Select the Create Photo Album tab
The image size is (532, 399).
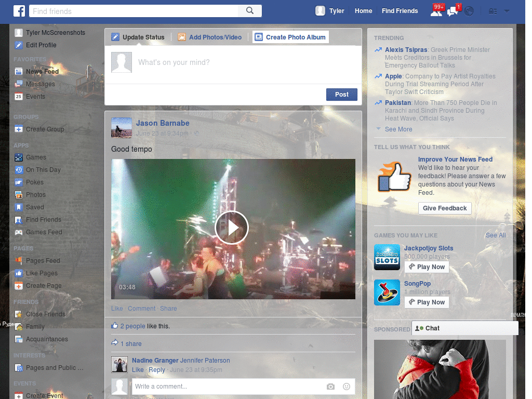click(291, 37)
